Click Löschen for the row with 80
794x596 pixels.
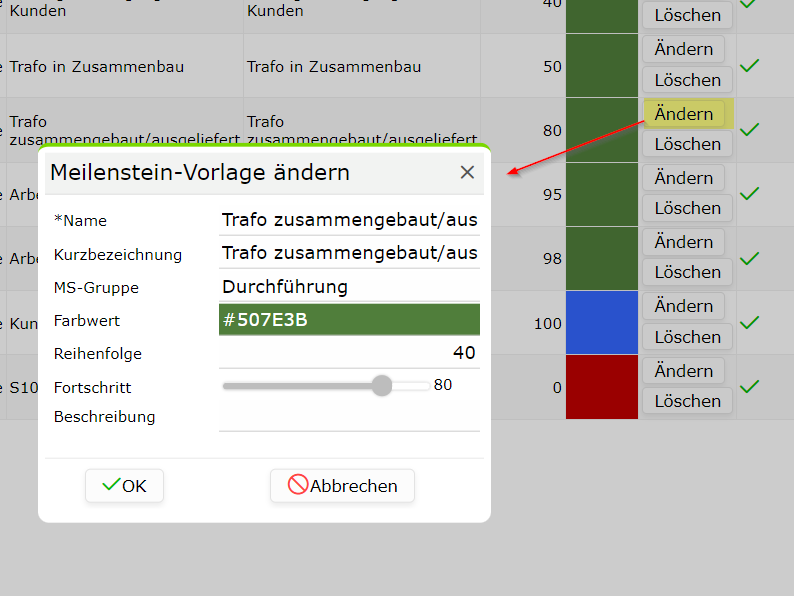coord(687,144)
